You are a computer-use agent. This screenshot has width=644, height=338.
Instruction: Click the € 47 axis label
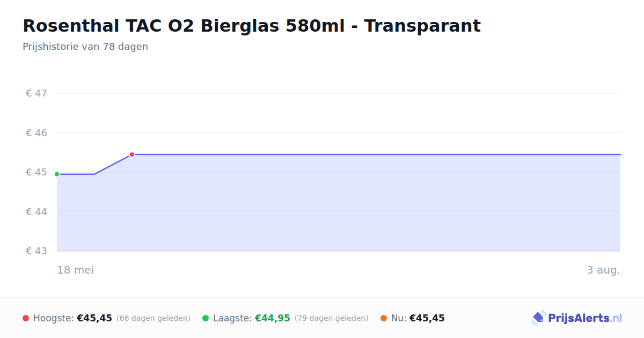click(36, 93)
